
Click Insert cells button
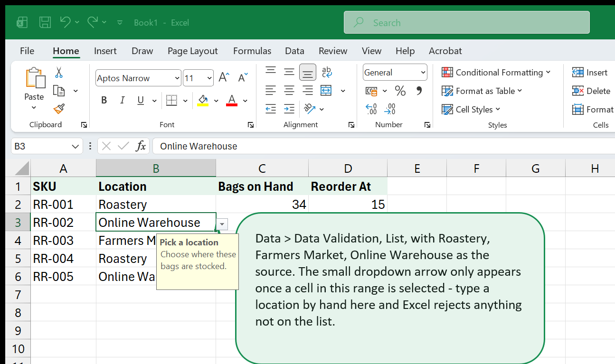(x=590, y=72)
